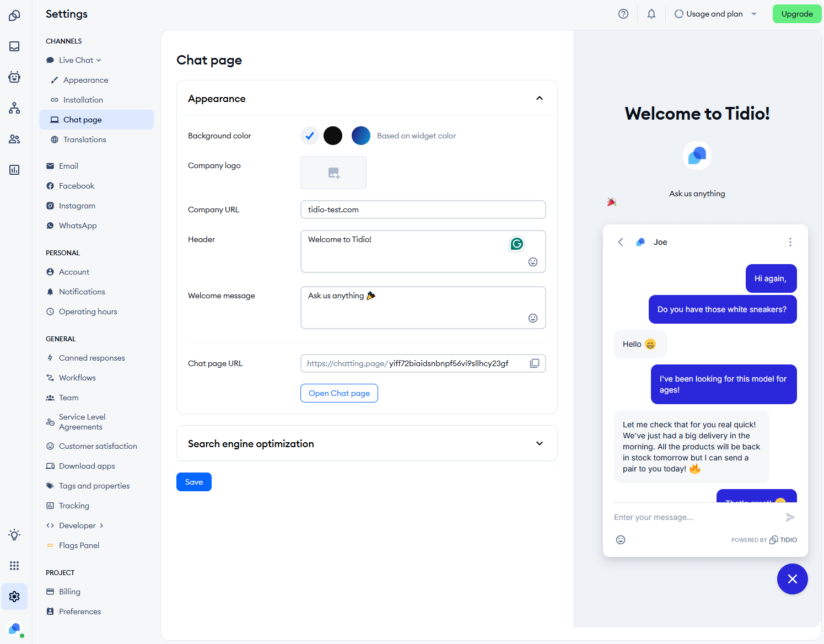Open Translations settings
824x644 pixels.
[96, 139]
